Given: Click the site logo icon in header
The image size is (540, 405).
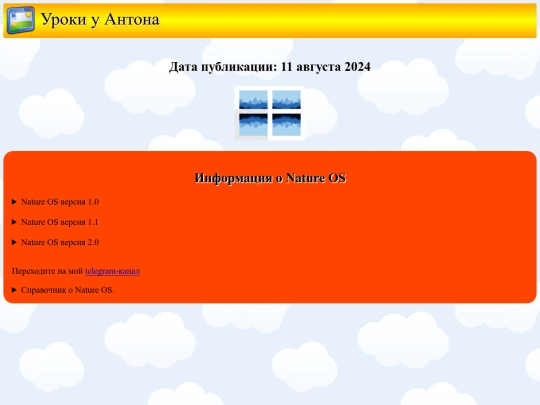Looking at the screenshot, I should click(21, 20).
